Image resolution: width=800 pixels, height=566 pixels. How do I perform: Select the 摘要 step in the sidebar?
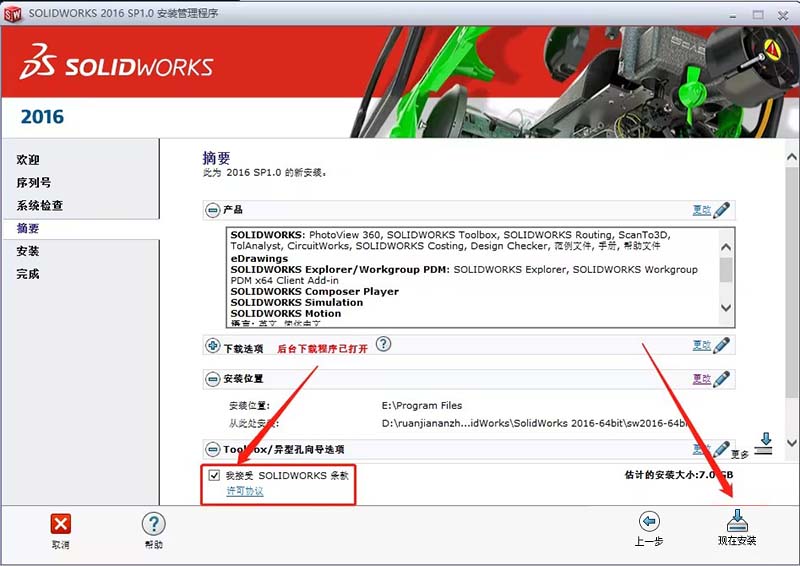click(x=28, y=228)
